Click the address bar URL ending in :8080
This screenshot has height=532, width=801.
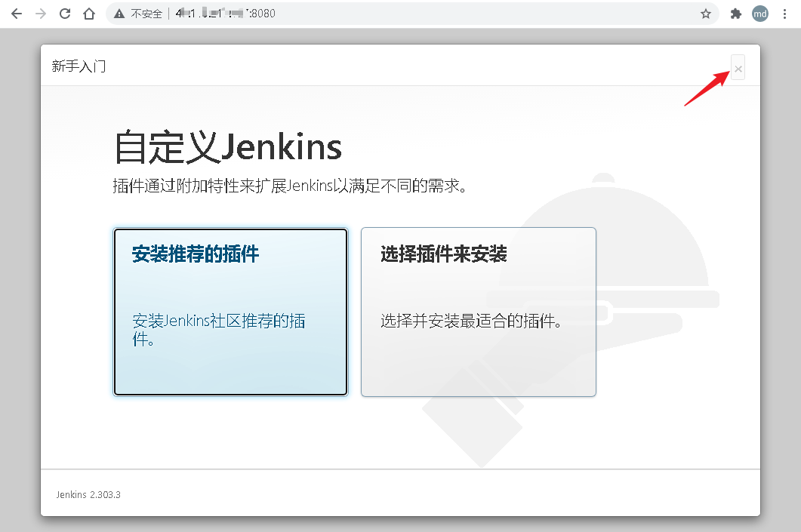[x=225, y=14]
